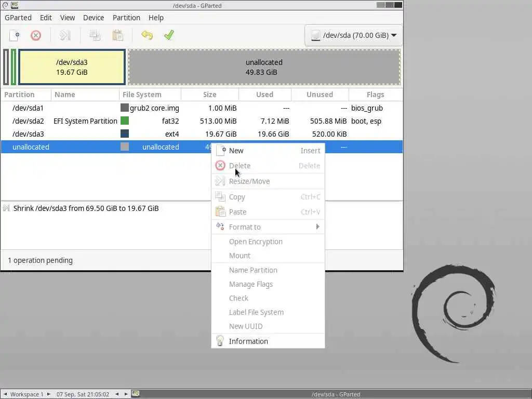Click the window icon next to Debian swirl

15,5
